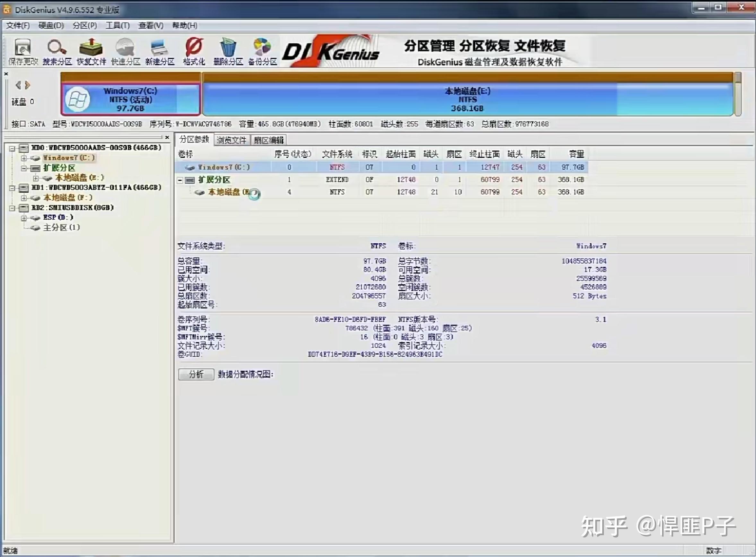This screenshot has width=756, height=557.
Task: Collapse 扩展分区 row in partition table
Action: pos(180,180)
